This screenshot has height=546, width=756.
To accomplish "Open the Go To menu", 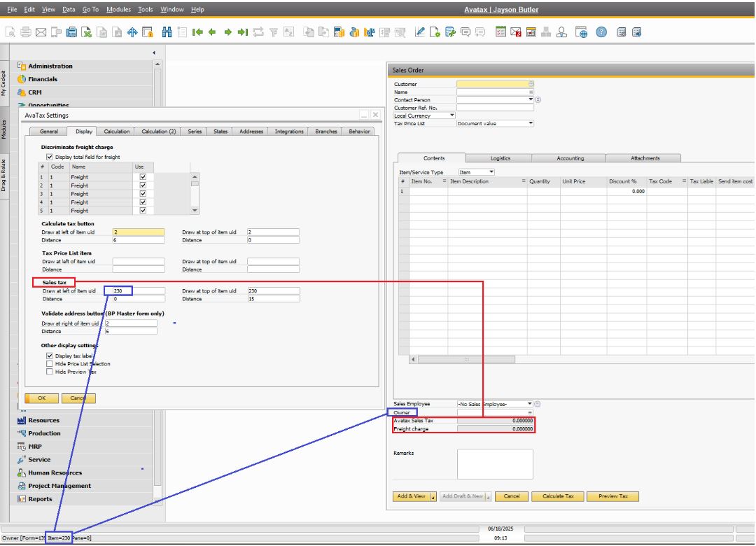I will [x=90, y=9].
